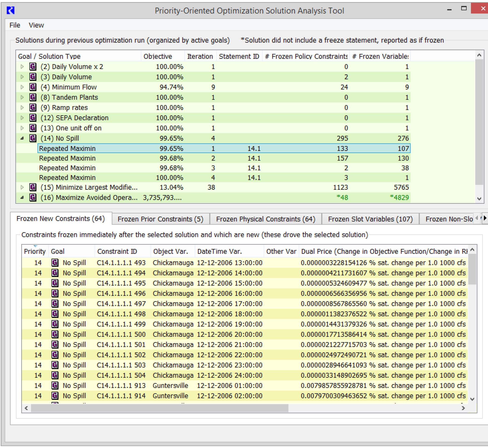Expand the (9) Ramp rates goal
The width and height of the screenshot is (488, 448).
(x=22, y=107)
